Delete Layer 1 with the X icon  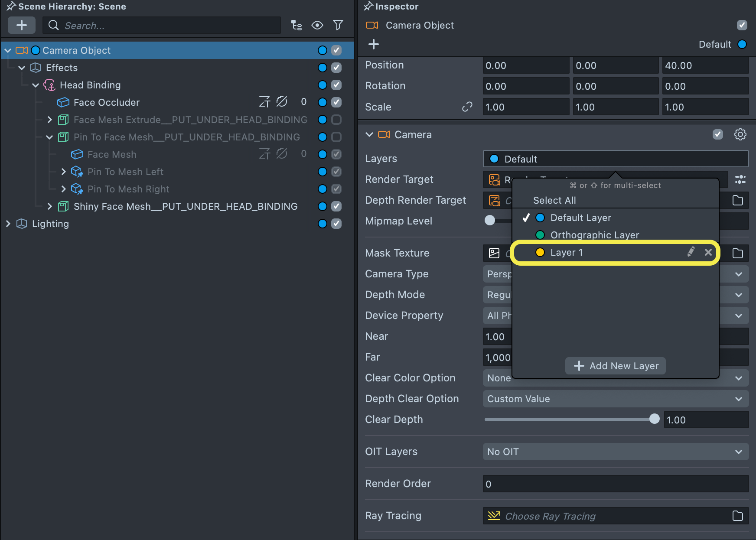coord(708,252)
